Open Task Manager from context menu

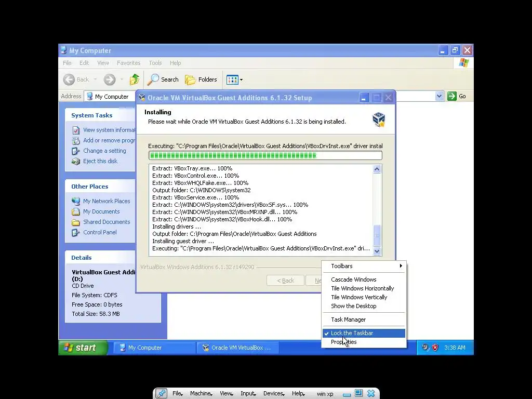(364, 320)
